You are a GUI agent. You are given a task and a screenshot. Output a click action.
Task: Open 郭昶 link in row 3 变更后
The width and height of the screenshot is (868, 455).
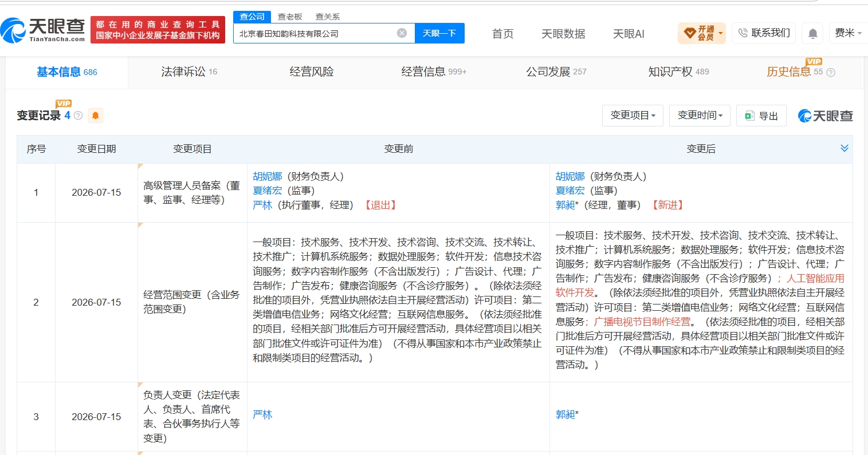[565, 415]
